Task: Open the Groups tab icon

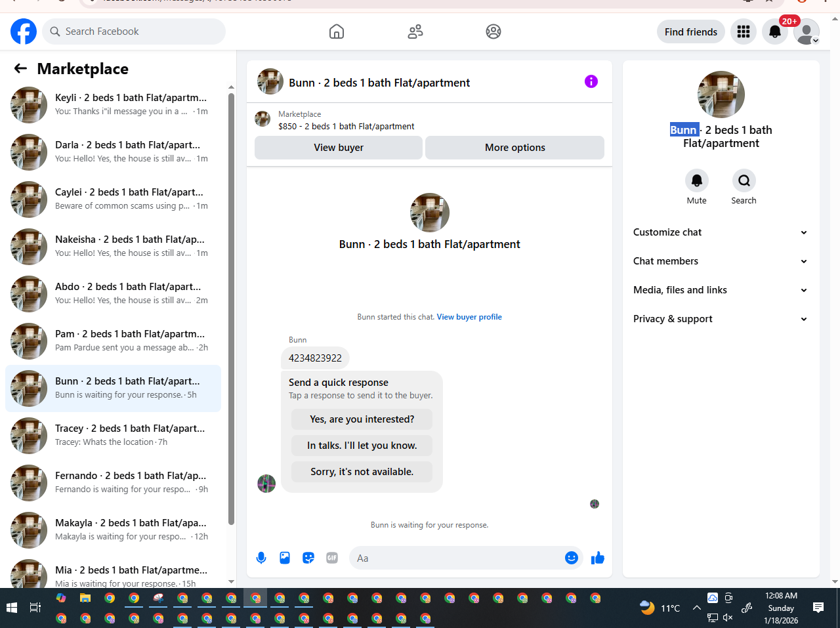Action: click(493, 31)
